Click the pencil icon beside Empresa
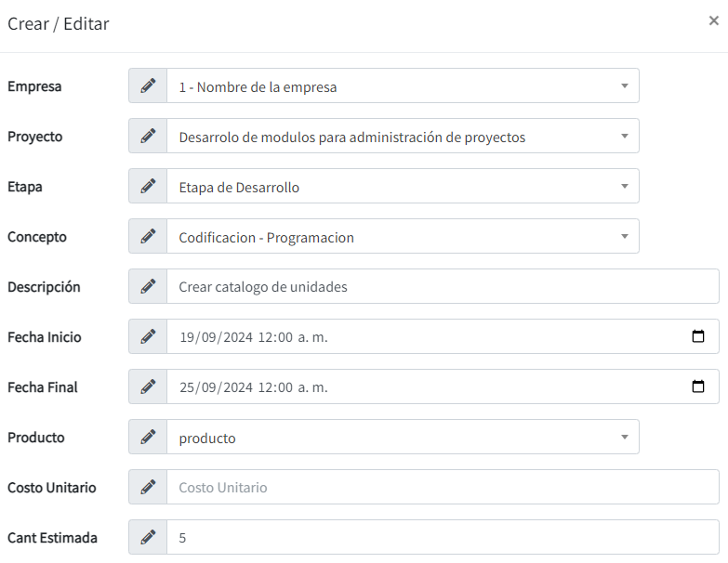Image resolution: width=728 pixels, height=563 pixels. [148, 86]
